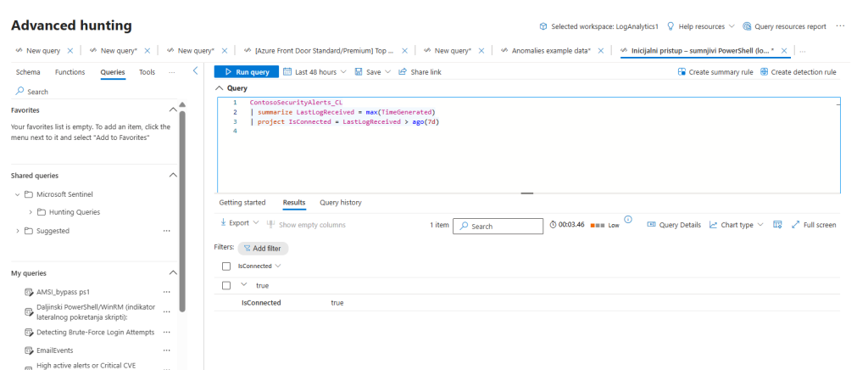Click the column settings icon beside Chart type

click(x=777, y=225)
